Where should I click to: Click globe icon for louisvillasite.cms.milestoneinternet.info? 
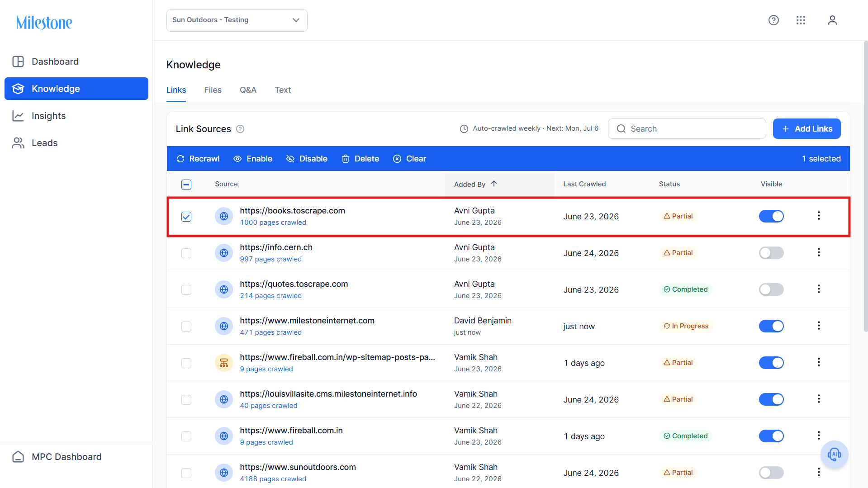pyautogui.click(x=224, y=399)
